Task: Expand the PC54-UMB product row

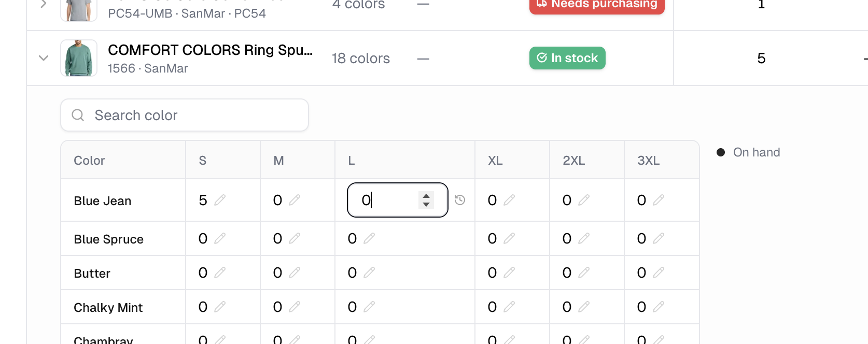Action: [x=44, y=4]
